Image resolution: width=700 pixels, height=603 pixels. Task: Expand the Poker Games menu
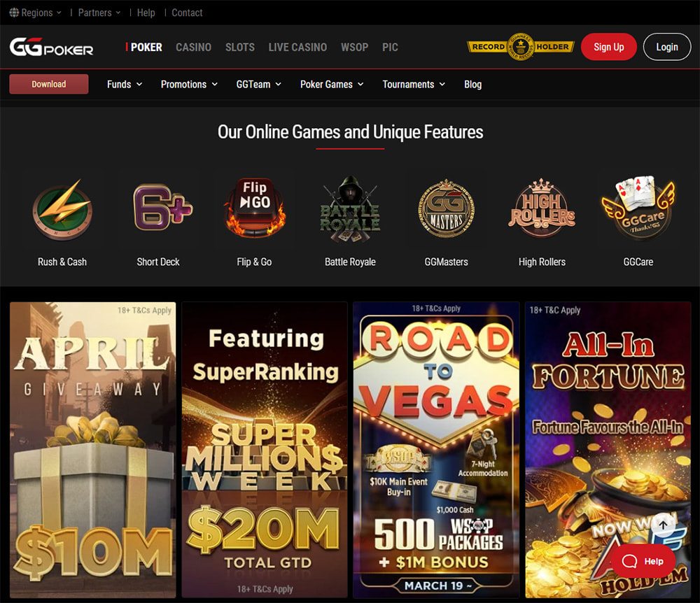[x=332, y=85]
